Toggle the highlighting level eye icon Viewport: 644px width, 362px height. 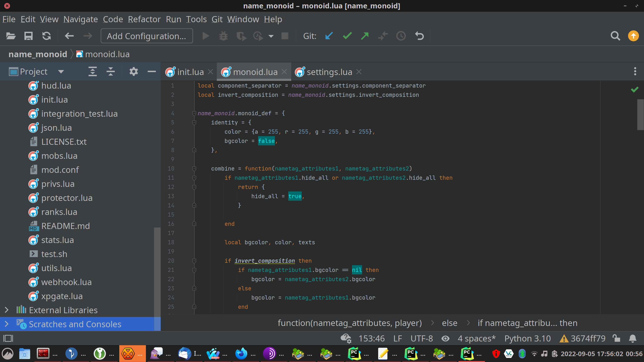[x=445, y=339]
